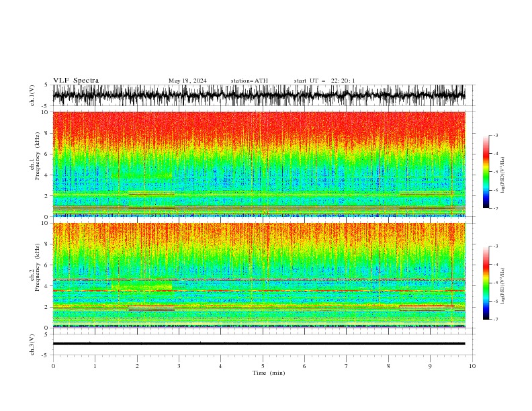
Task: Click the 'ch.1(V)' waveform axis label
Action: (x=32, y=95)
